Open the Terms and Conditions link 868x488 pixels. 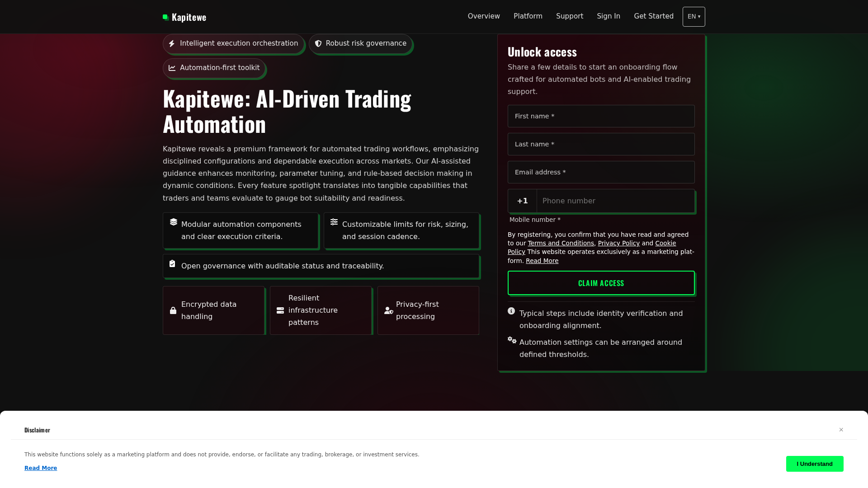coord(561,243)
